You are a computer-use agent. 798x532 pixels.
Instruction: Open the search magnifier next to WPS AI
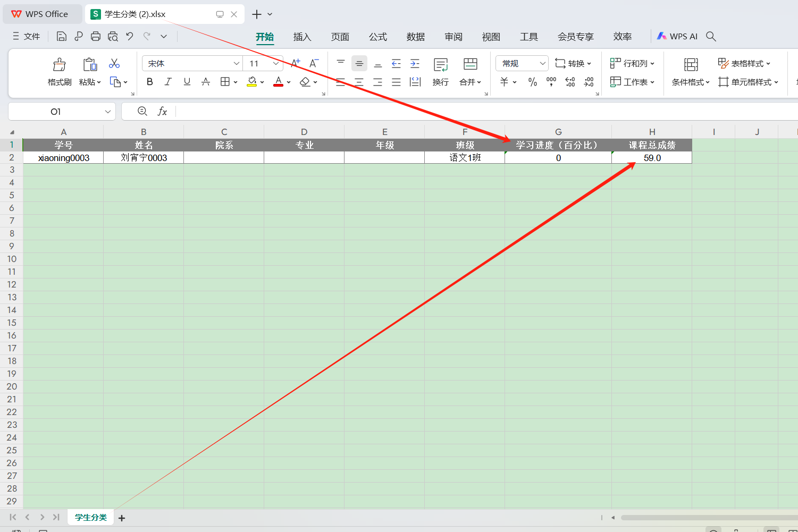coord(711,36)
